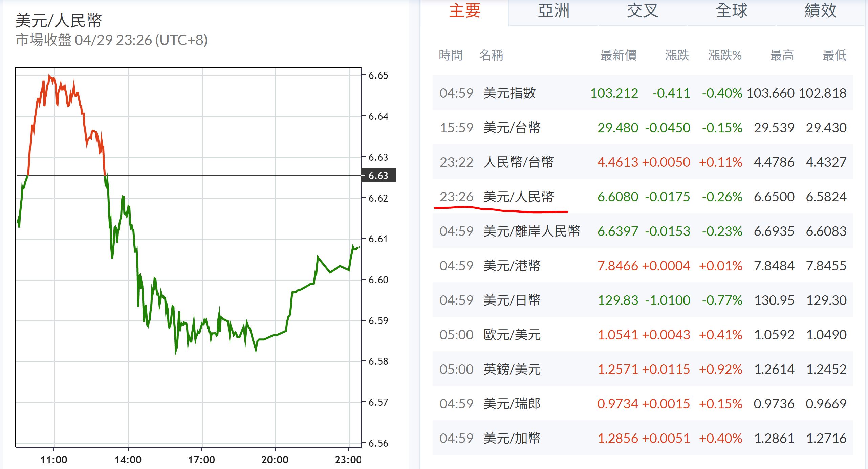868x469 pixels.
Task: Open the 美元/加幣 currency pair
Action: (x=512, y=438)
